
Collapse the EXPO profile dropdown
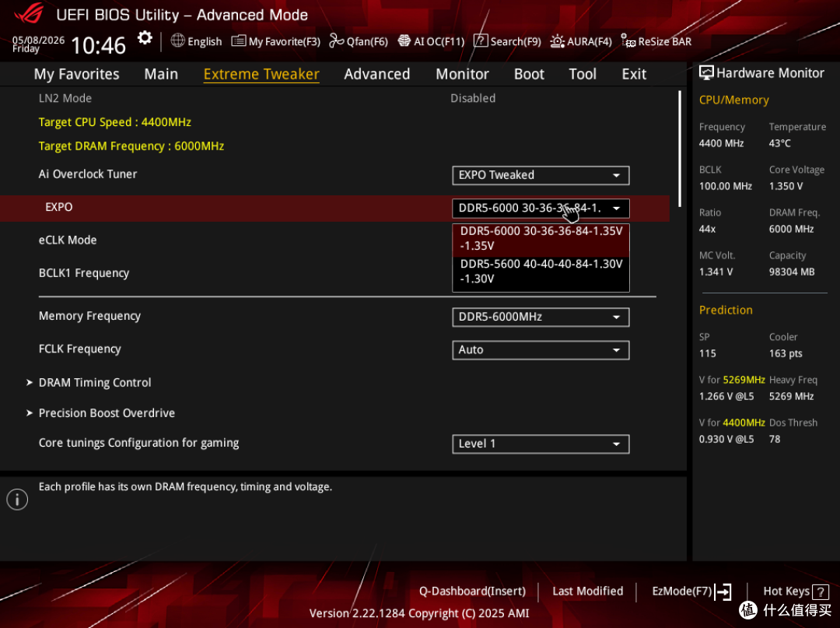tap(541, 209)
